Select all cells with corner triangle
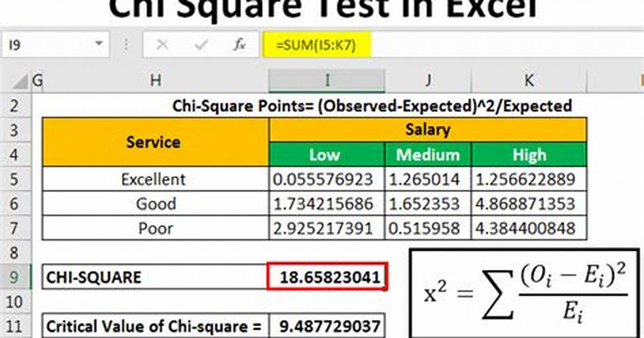The image size is (644, 338). tap(20, 81)
